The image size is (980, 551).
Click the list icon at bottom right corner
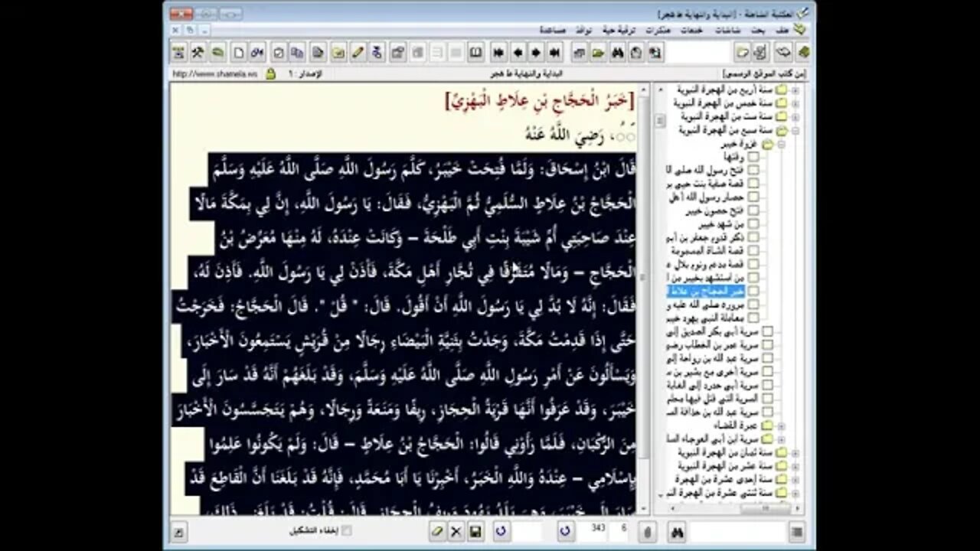[x=797, y=531]
